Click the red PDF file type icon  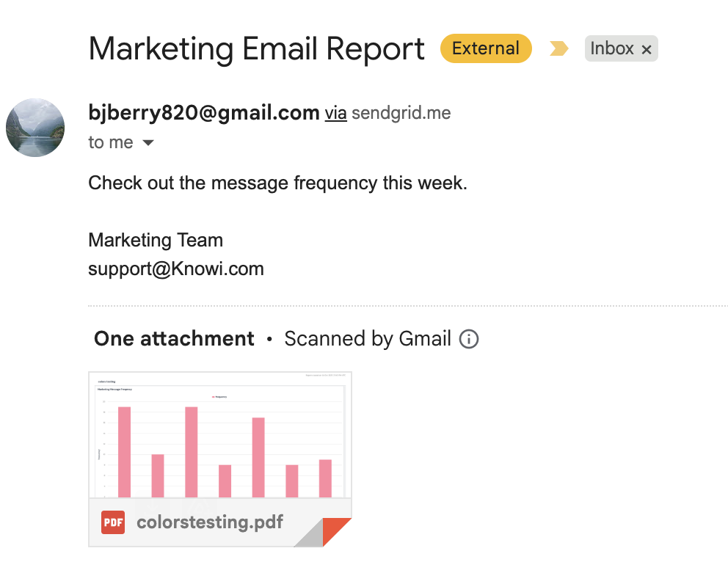point(113,522)
